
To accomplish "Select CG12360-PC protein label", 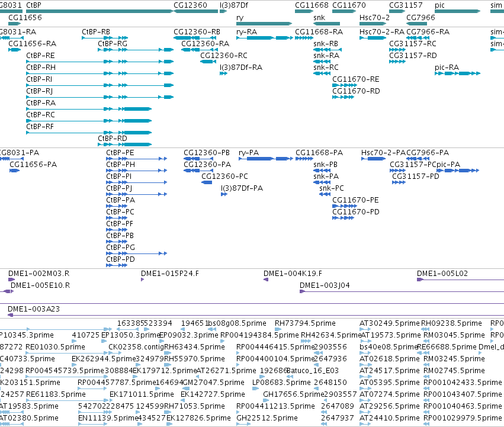I will tap(224, 176).
